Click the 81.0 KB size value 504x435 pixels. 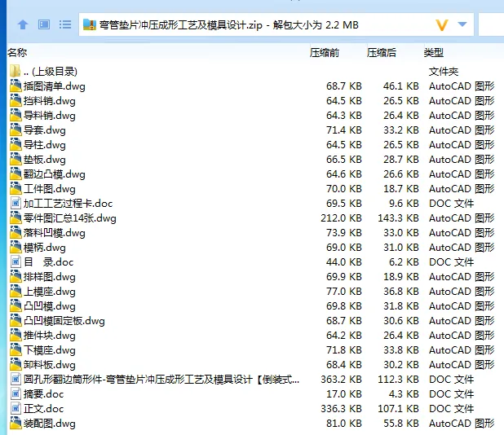click(x=344, y=423)
